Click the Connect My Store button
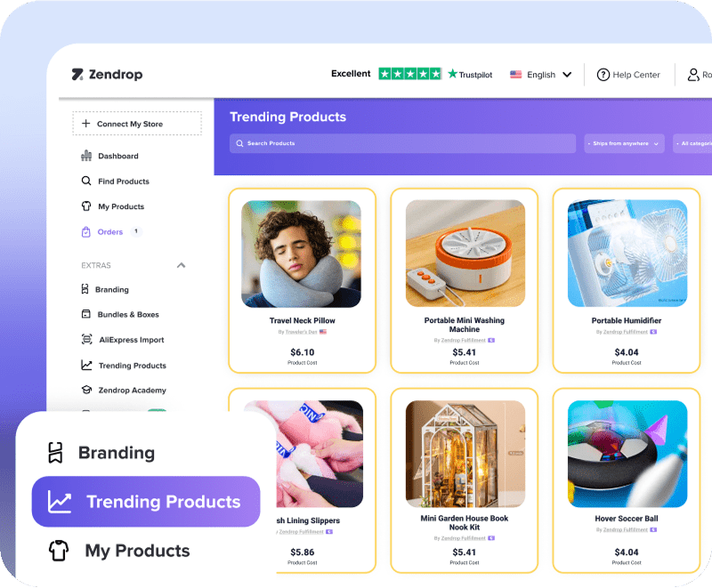The width and height of the screenshot is (712, 588). [x=137, y=124]
